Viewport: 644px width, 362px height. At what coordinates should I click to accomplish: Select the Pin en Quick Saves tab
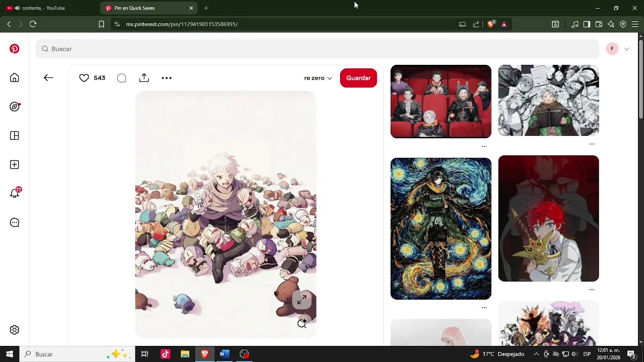click(143, 8)
